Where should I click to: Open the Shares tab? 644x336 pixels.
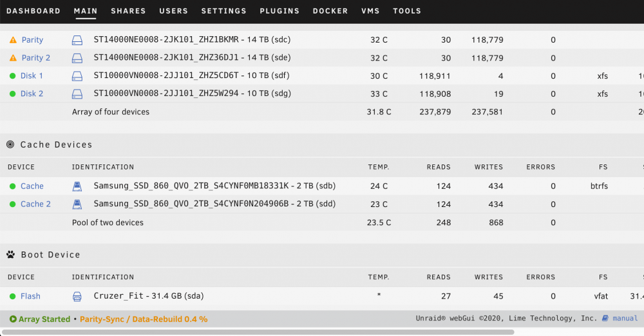pyautogui.click(x=128, y=11)
